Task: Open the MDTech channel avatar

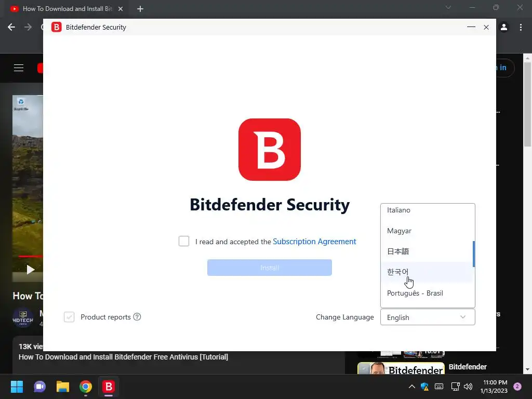Action: (x=23, y=317)
